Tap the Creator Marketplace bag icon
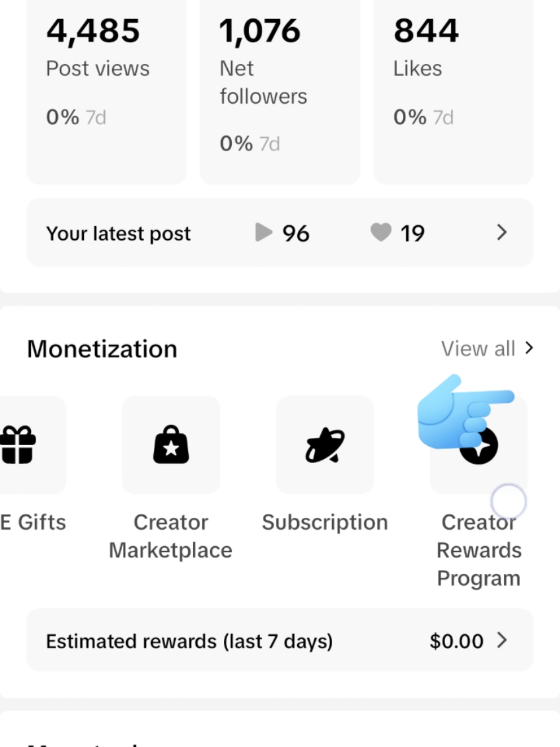The height and width of the screenshot is (747, 560). (x=171, y=445)
